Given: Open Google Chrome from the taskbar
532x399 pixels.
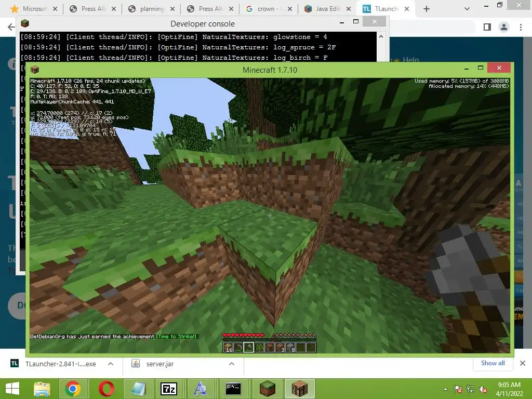Looking at the screenshot, I should tap(72, 389).
